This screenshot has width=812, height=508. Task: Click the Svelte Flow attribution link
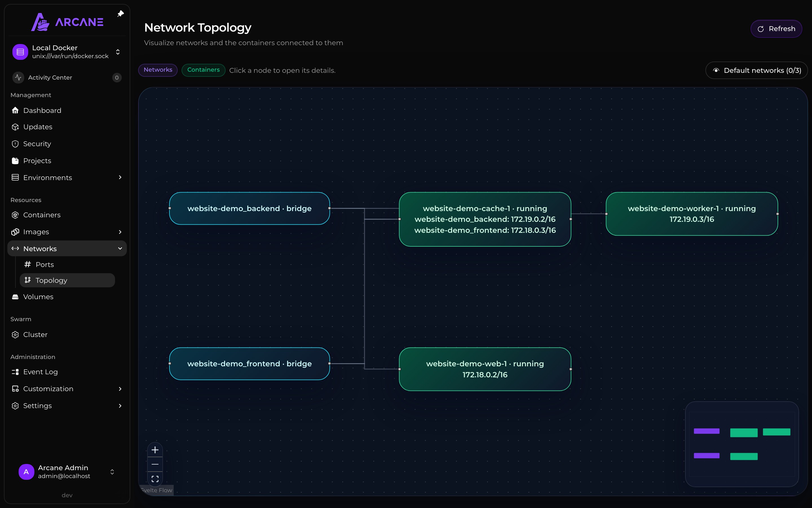[156, 490]
